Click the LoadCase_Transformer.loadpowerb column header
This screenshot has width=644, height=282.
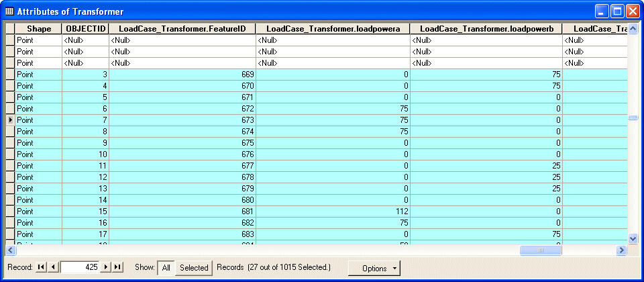(x=486, y=29)
